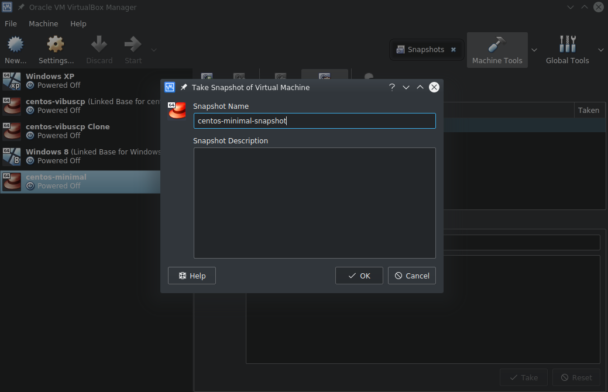Open the Machine menu
This screenshot has height=392, width=608.
pos(43,24)
